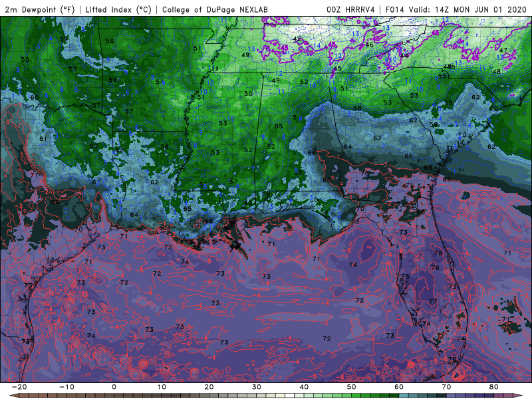Click the right arrow cap of the color scale
This screenshot has width=532, height=399.
click(519, 396)
